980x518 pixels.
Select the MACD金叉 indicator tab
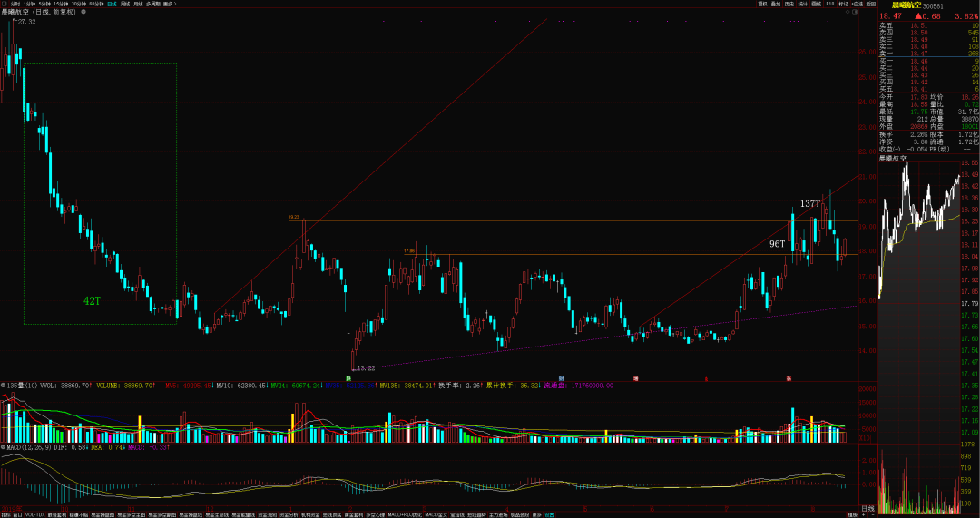pos(436,515)
